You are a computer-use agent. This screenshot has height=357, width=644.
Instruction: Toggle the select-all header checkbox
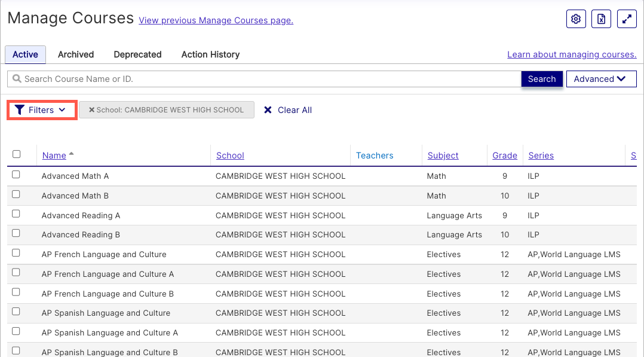(x=16, y=154)
